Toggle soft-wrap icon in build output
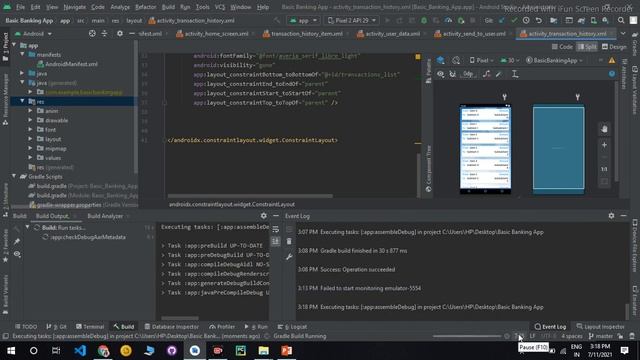 [276, 229]
